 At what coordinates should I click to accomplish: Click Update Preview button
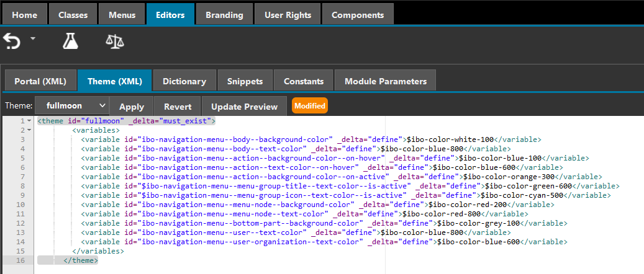click(x=244, y=106)
